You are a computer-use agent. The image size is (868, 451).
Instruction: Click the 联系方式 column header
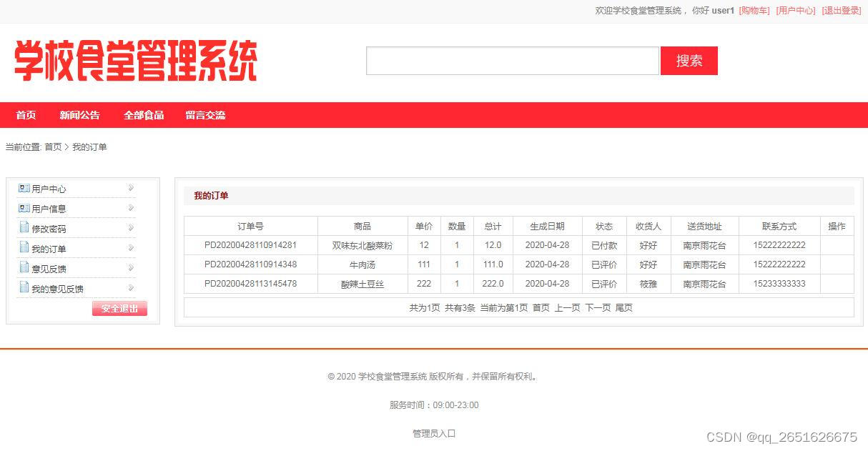[x=779, y=226]
